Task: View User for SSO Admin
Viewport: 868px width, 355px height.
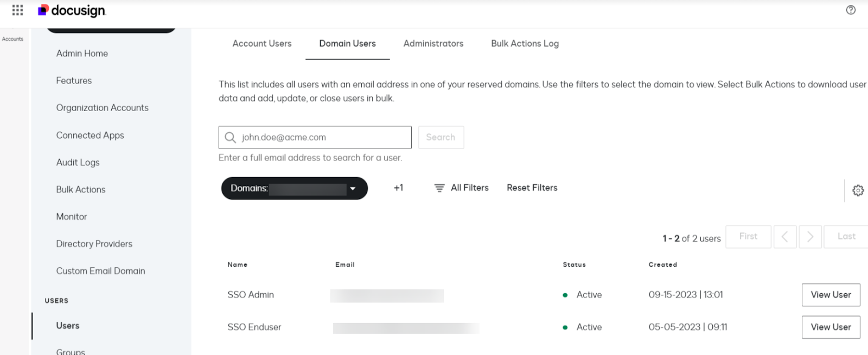Action: pos(831,295)
